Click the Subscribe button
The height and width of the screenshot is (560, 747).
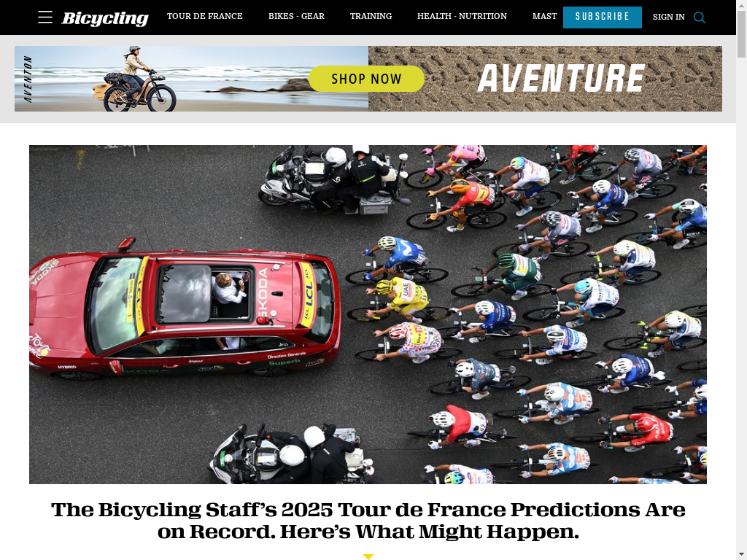[602, 17]
